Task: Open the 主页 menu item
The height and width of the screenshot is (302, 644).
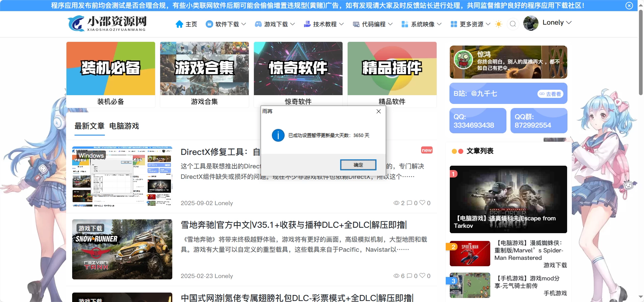Action: pyautogui.click(x=191, y=24)
